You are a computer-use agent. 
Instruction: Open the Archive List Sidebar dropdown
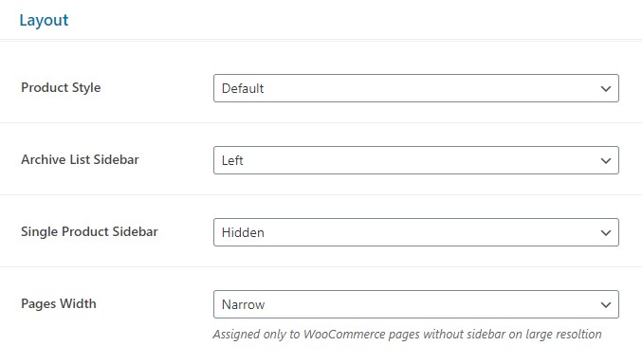[x=416, y=160]
